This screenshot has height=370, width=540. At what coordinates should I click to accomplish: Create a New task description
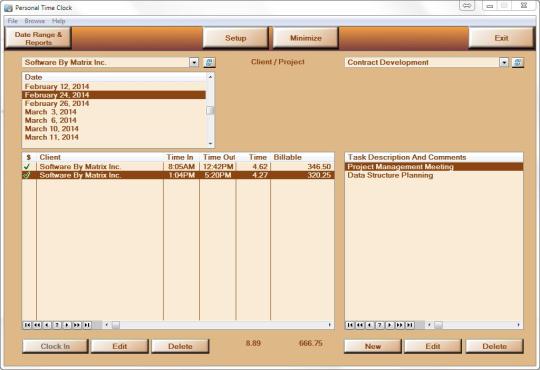(x=373, y=346)
